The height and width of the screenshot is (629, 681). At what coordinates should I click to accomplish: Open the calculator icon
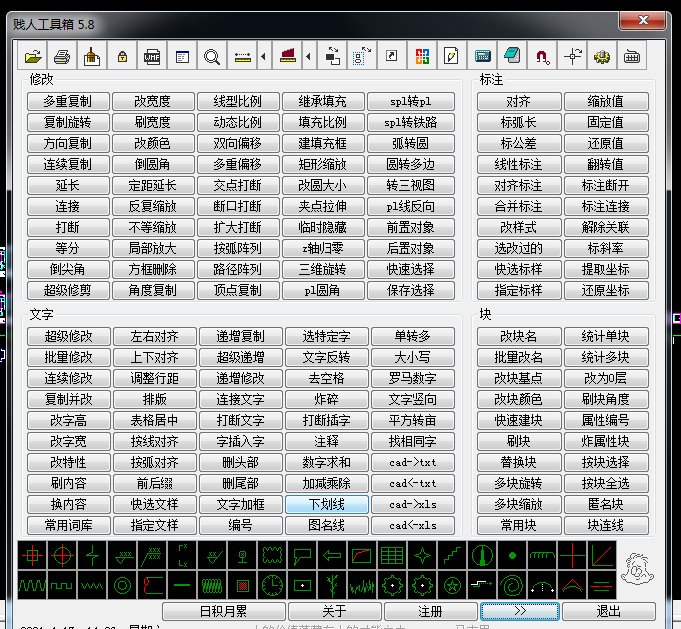[x=482, y=56]
